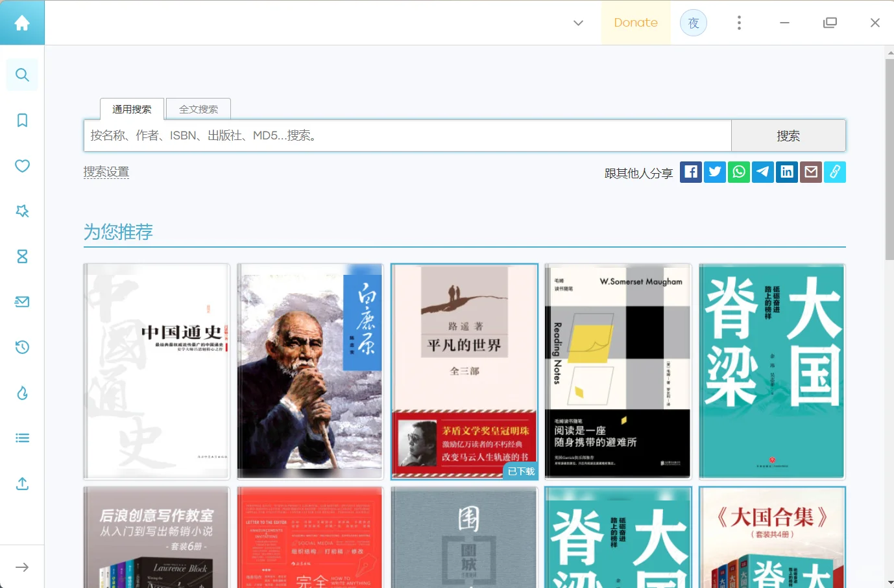Image resolution: width=894 pixels, height=588 pixels.
Task: Open the search magnifier in the sidebar
Action: pyautogui.click(x=22, y=75)
